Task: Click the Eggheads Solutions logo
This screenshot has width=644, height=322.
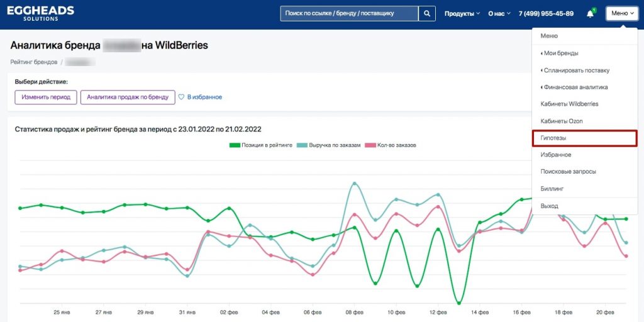Action: coord(40,14)
